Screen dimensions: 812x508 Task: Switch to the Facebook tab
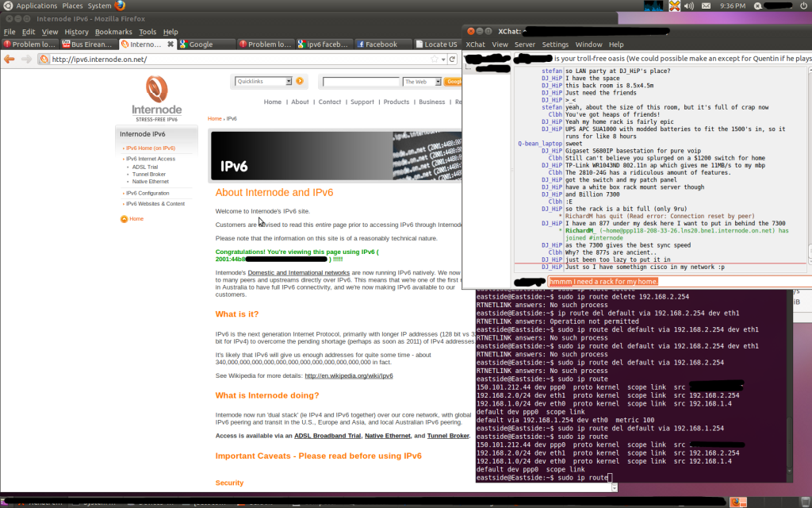pos(384,44)
